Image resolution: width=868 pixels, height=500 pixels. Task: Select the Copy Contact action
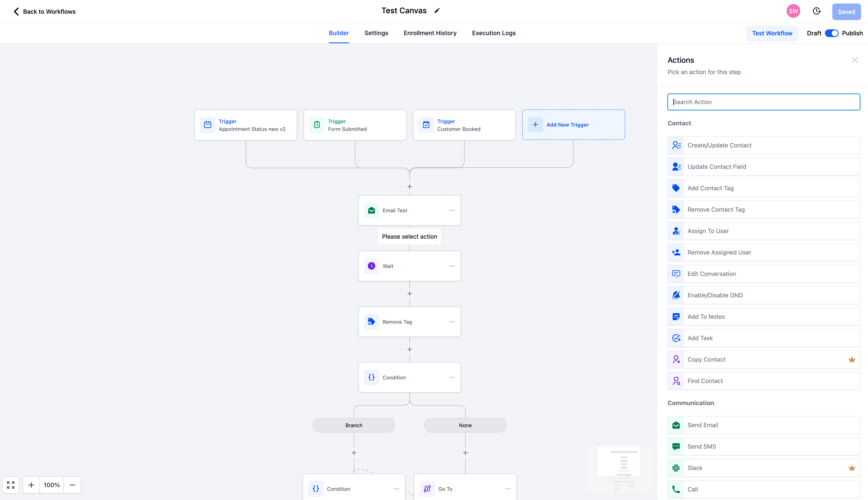(x=763, y=359)
